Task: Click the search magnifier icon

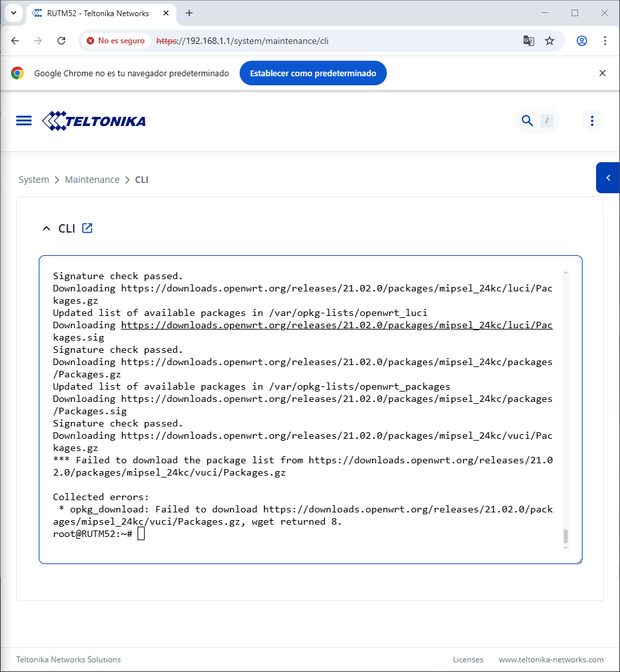Action: pyautogui.click(x=527, y=121)
